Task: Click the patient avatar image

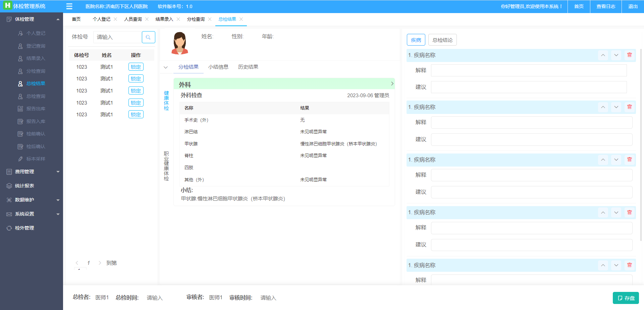Action: 180,43
